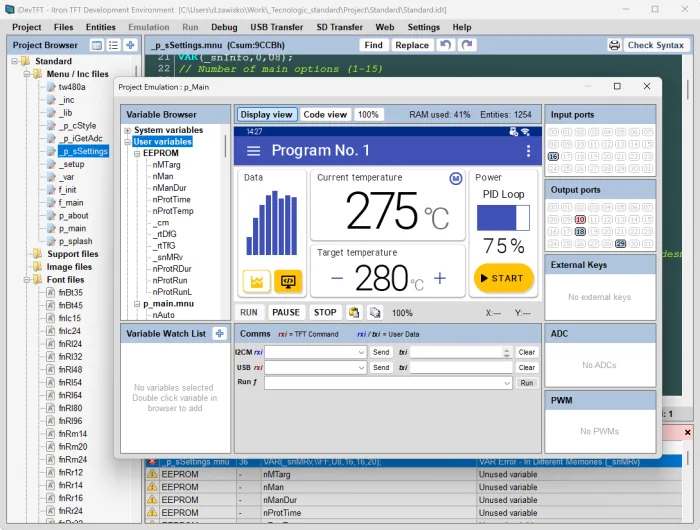Undo the last edit in the code editor
The height and width of the screenshot is (530, 700).
[x=445, y=45]
